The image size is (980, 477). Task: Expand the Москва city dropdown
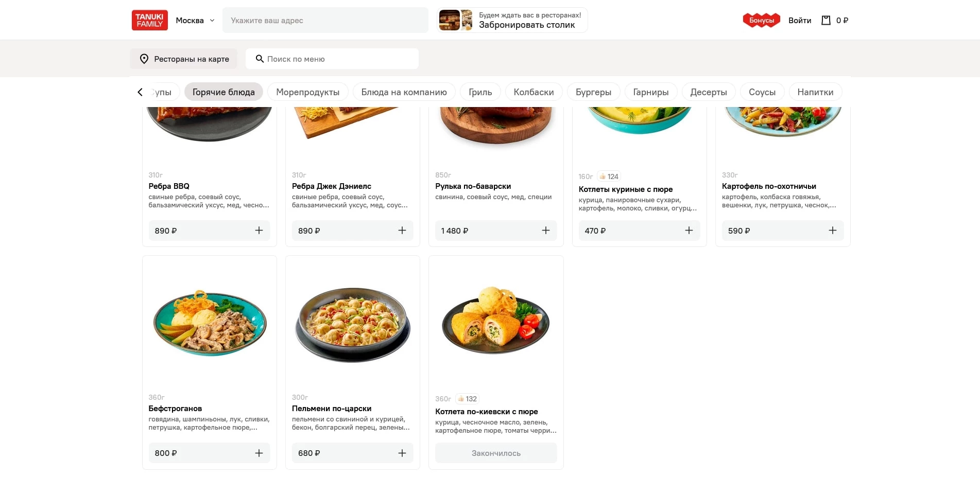[x=195, y=21]
